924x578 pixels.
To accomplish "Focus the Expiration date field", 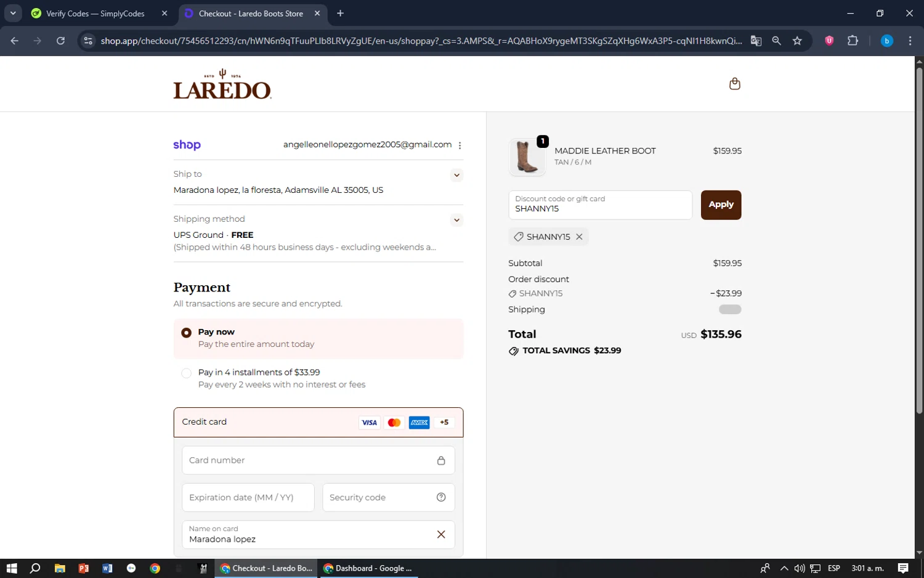I will pyautogui.click(x=248, y=497).
